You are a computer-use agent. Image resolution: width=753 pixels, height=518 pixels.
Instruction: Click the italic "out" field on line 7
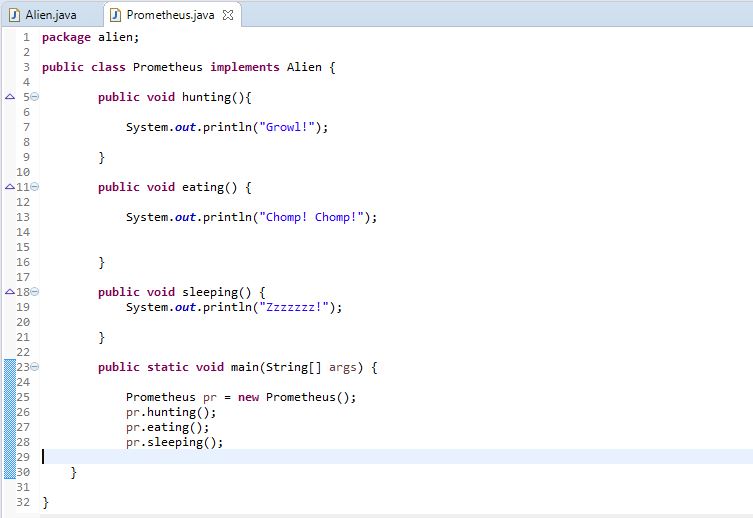(x=185, y=127)
